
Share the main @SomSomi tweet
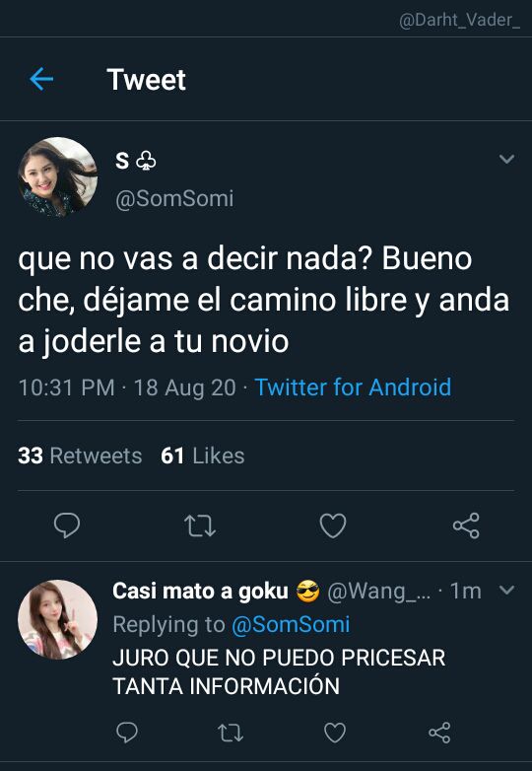(466, 526)
